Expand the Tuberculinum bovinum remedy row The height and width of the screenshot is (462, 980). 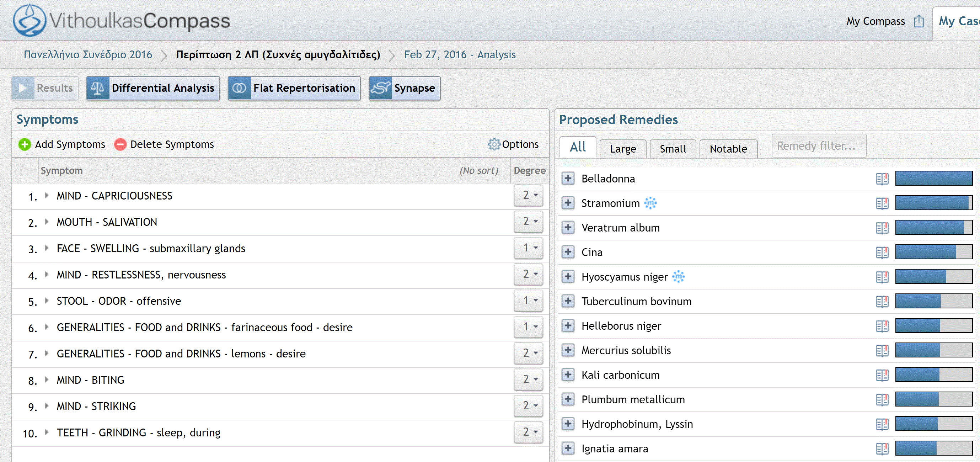568,301
